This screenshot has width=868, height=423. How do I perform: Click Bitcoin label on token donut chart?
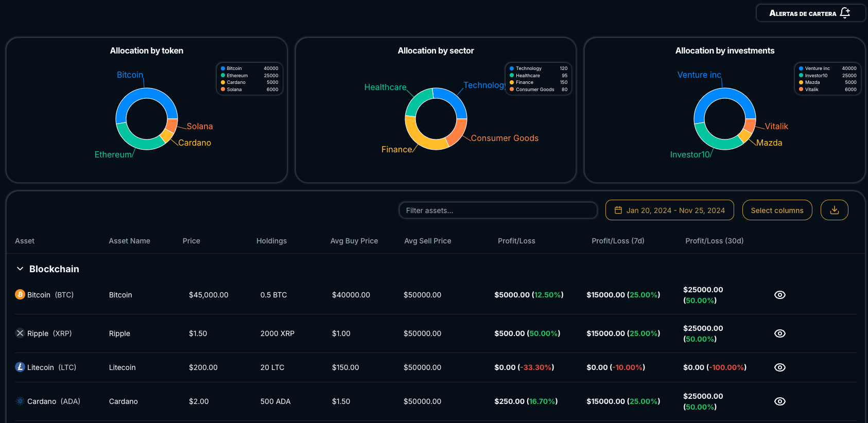130,75
